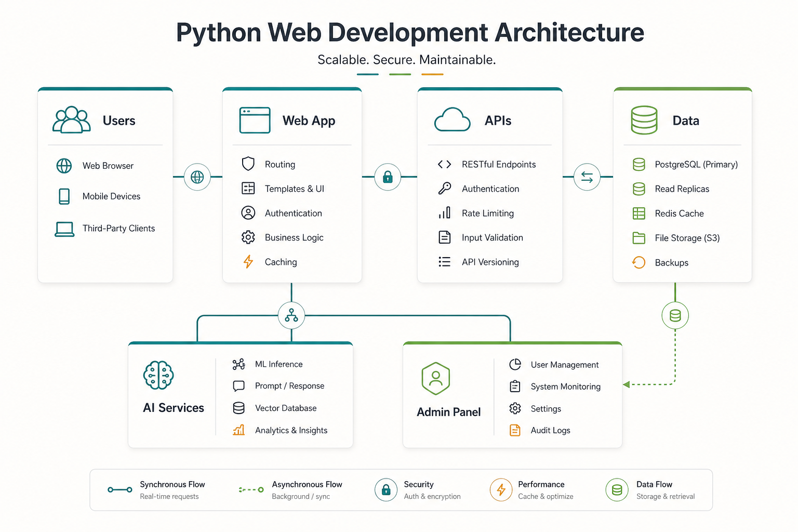Screen dimensions: 798x532
Task: Click the RESTful Endpoints text
Action: (x=499, y=164)
